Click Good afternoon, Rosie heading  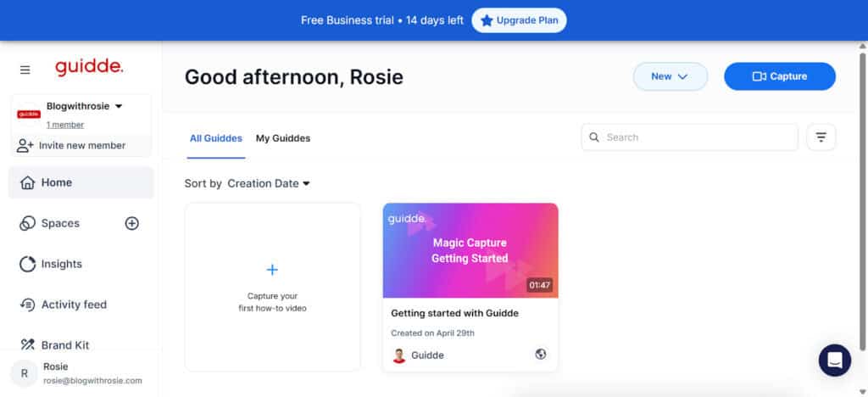294,77
